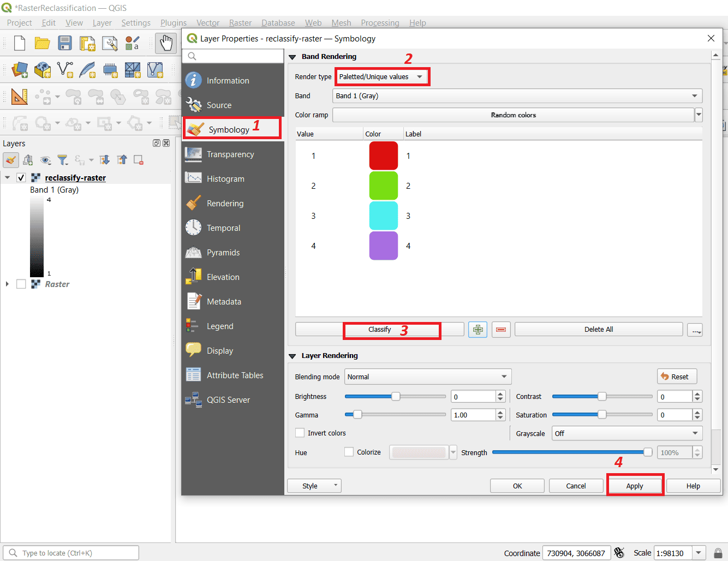The height and width of the screenshot is (561, 728).
Task: Expand the Color ramp selector
Action: point(698,115)
